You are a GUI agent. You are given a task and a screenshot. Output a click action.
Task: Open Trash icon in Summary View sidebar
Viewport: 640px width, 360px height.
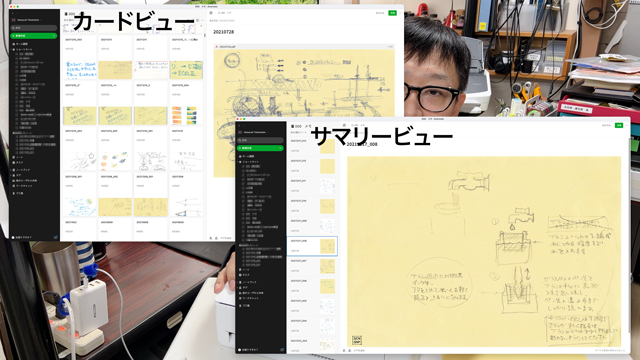click(x=240, y=305)
